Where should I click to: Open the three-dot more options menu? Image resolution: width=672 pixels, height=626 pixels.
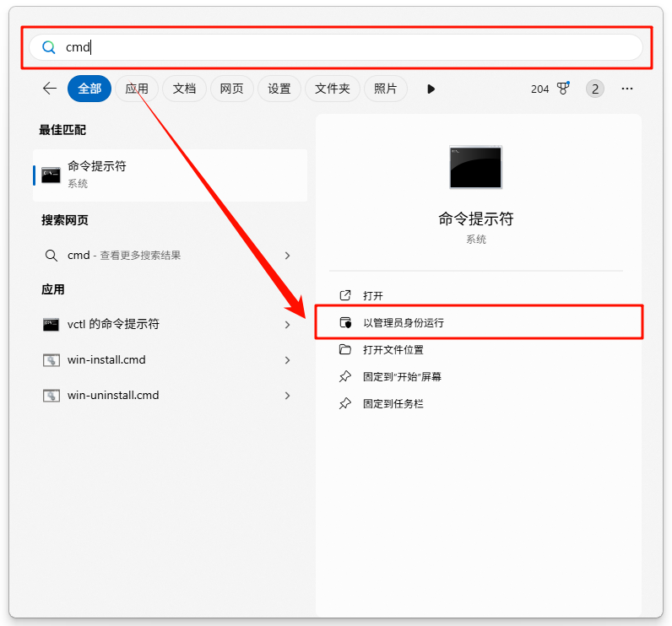click(x=627, y=89)
